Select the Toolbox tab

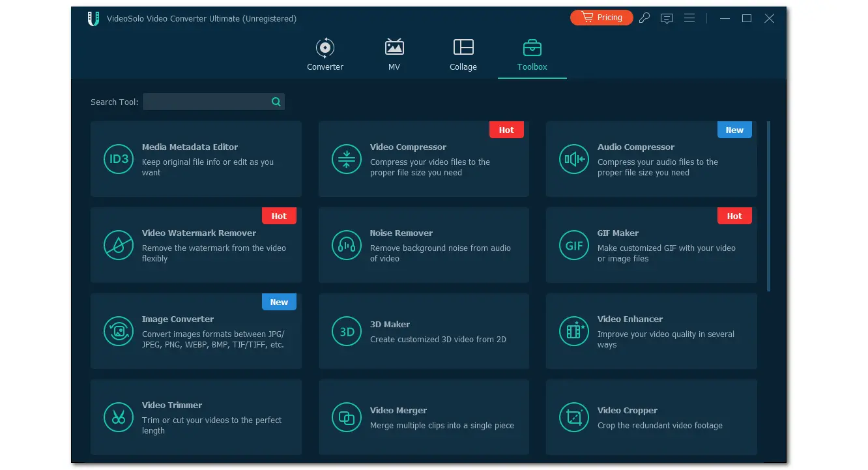point(532,55)
